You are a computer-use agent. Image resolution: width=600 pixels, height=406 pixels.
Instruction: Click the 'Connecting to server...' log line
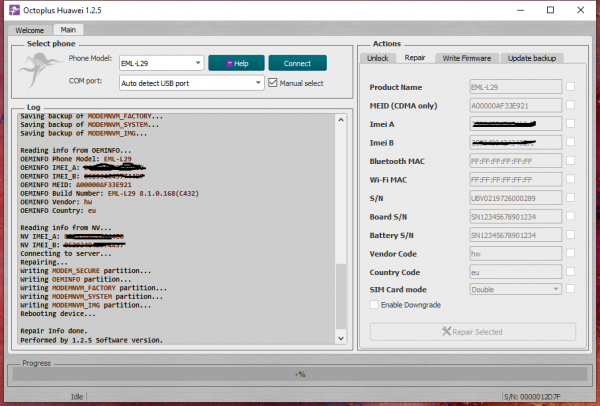[66, 253]
